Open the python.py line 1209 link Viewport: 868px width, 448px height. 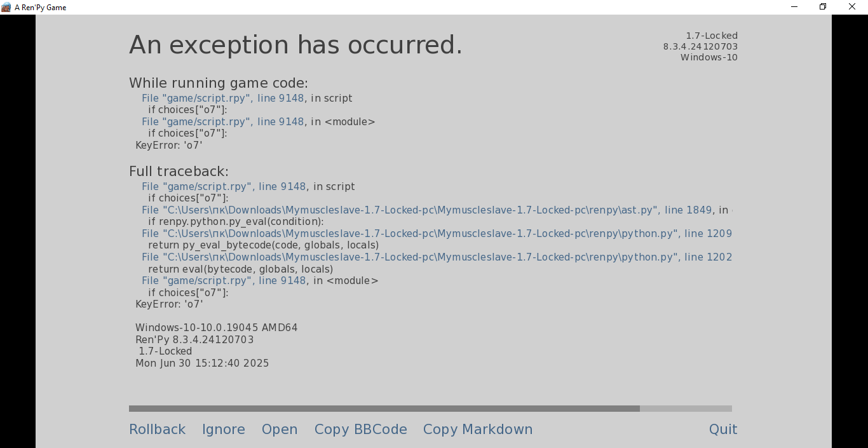pos(437,234)
